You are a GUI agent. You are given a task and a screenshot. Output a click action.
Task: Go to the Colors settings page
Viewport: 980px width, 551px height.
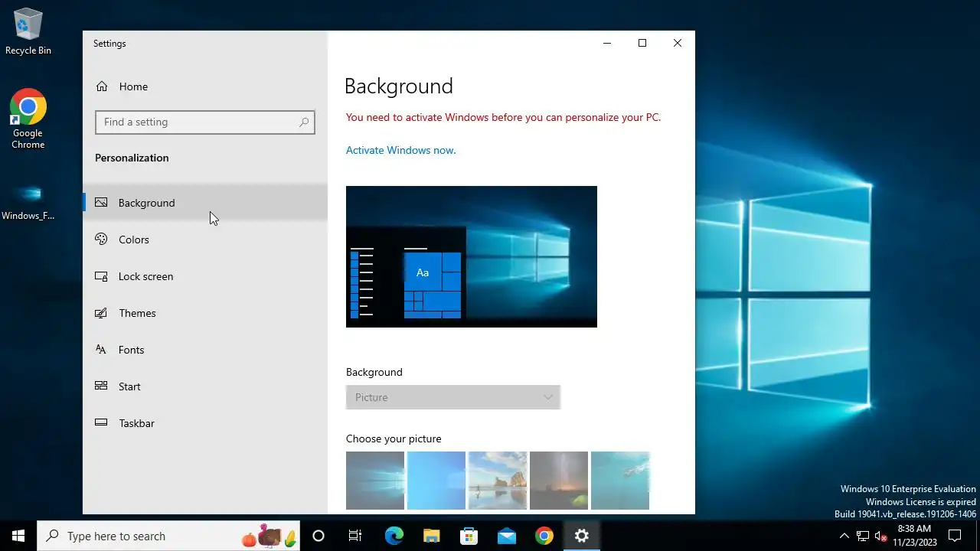[x=205, y=240]
